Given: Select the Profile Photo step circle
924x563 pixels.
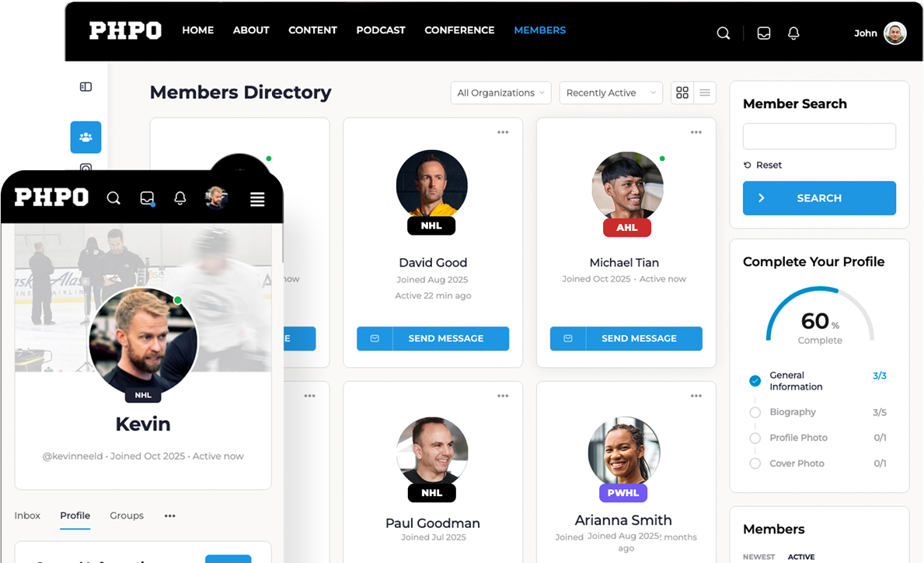Looking at the screenshot, I should pos(755,438).
